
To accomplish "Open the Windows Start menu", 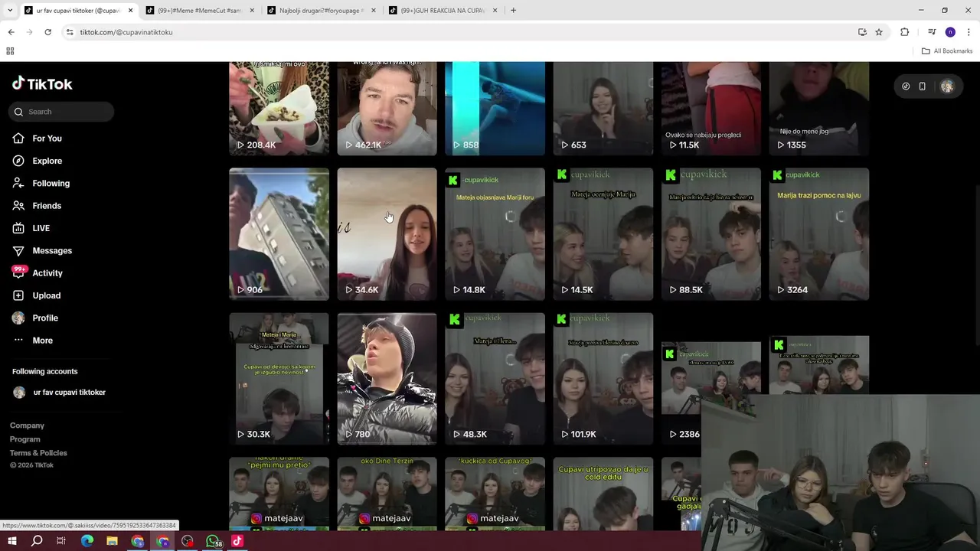I will (x=12, y=541).
